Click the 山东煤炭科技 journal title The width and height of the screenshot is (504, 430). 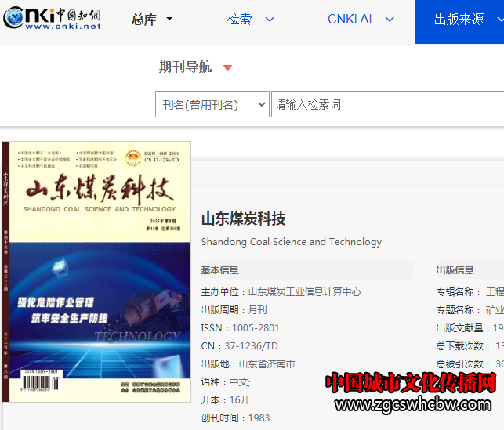pos(243,219)
